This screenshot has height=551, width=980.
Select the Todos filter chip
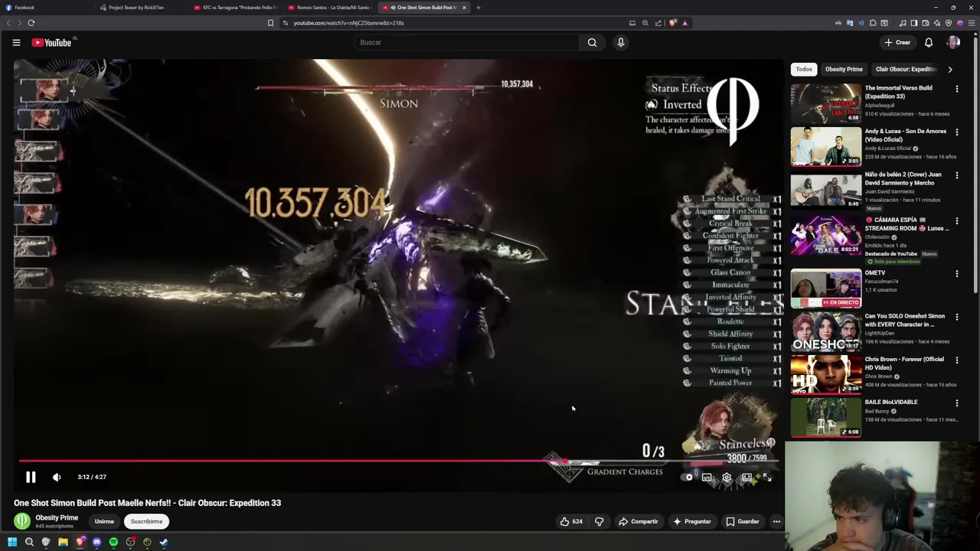tap(804, 69)
